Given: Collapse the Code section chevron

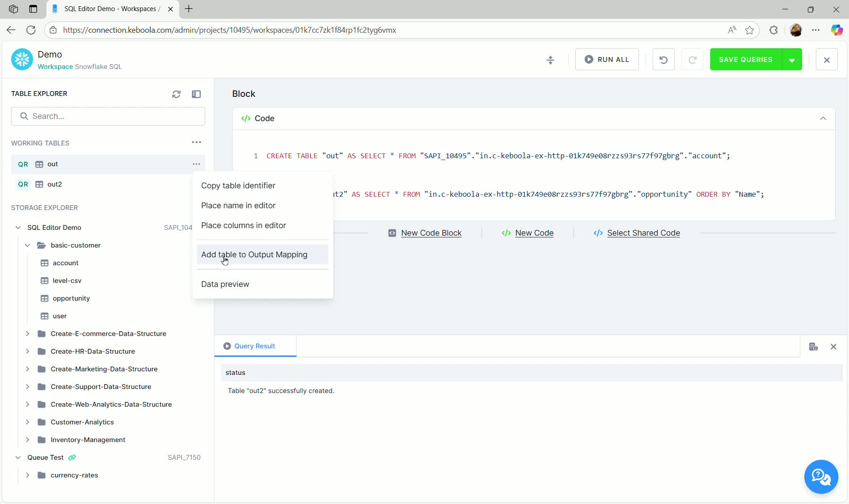Looking at the screenshot, I should [x=823, y=118].
